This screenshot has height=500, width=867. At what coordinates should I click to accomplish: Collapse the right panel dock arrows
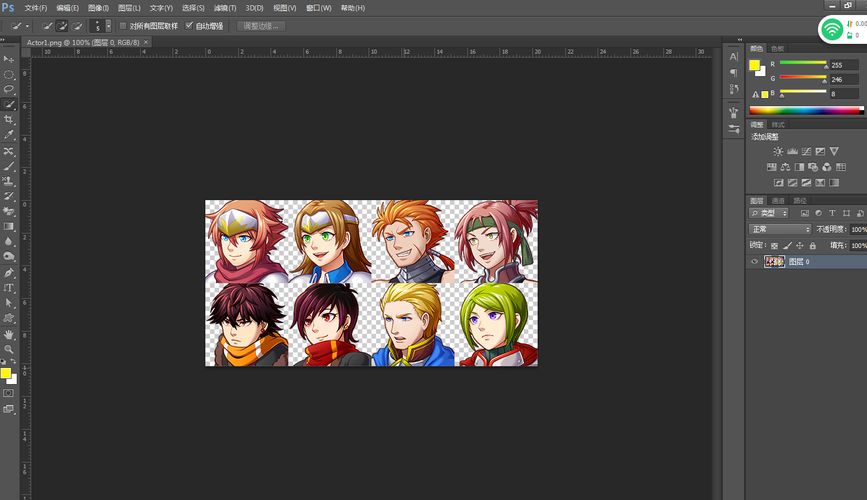(x=740, y=39)
